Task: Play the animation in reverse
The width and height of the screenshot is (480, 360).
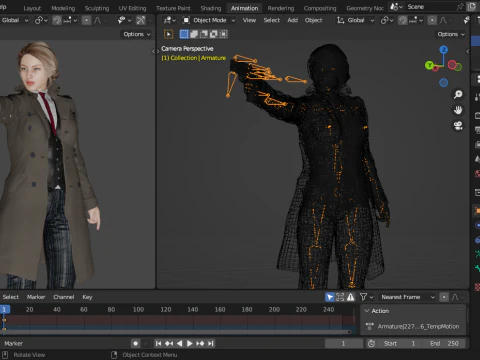Action: [x=179, y=343]
